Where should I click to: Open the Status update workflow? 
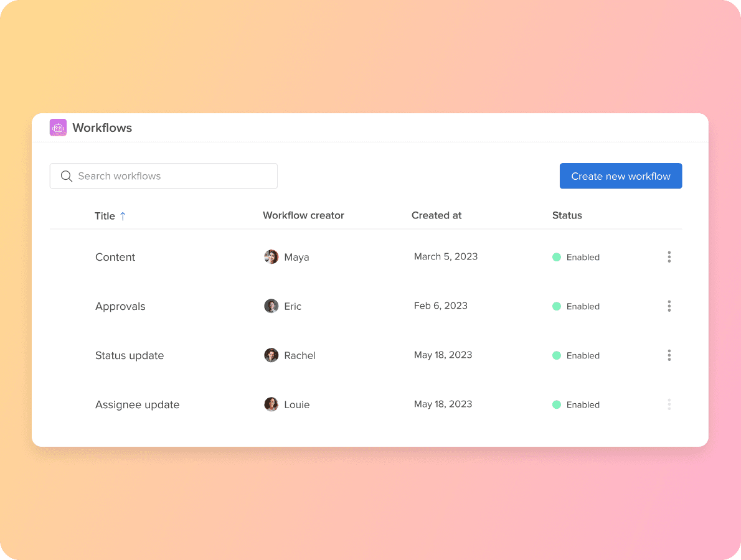pos(129,355)
